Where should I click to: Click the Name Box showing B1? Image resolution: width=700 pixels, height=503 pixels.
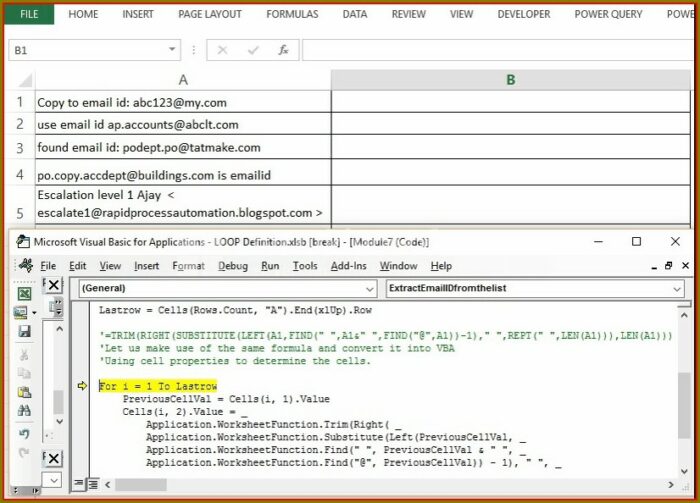click(x=88, y=50)
